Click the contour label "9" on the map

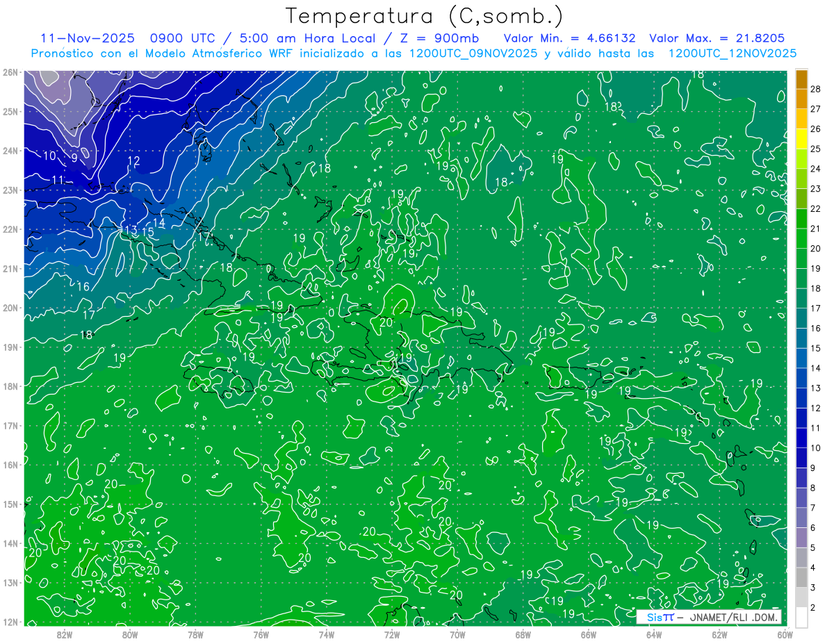[74, 158]
